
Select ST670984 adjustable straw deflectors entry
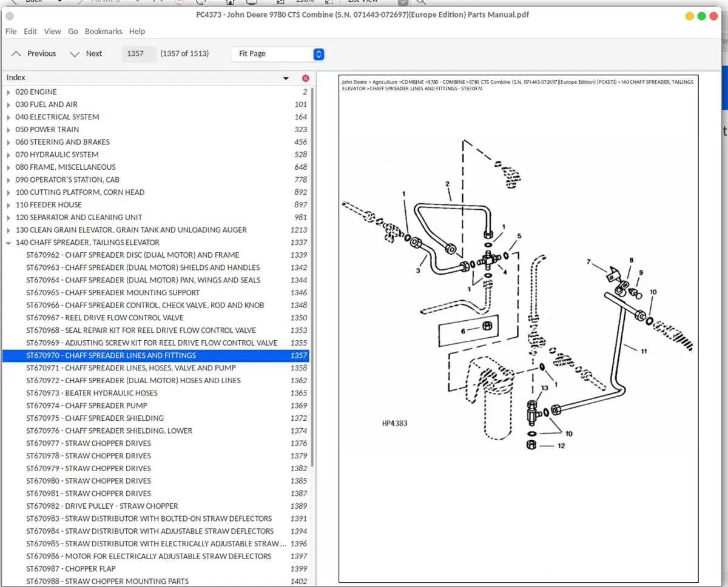tap(156, 531)
